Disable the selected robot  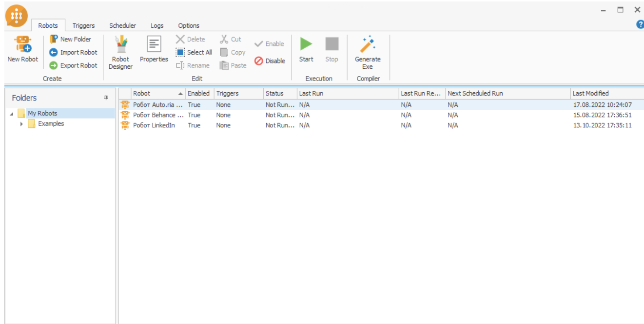point(270,61)
